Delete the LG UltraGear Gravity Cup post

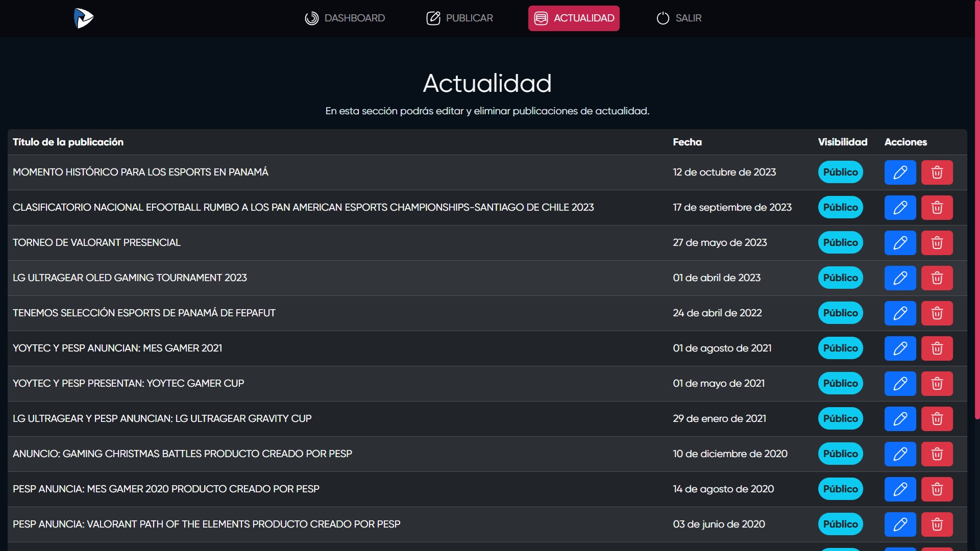pos(937,419)
